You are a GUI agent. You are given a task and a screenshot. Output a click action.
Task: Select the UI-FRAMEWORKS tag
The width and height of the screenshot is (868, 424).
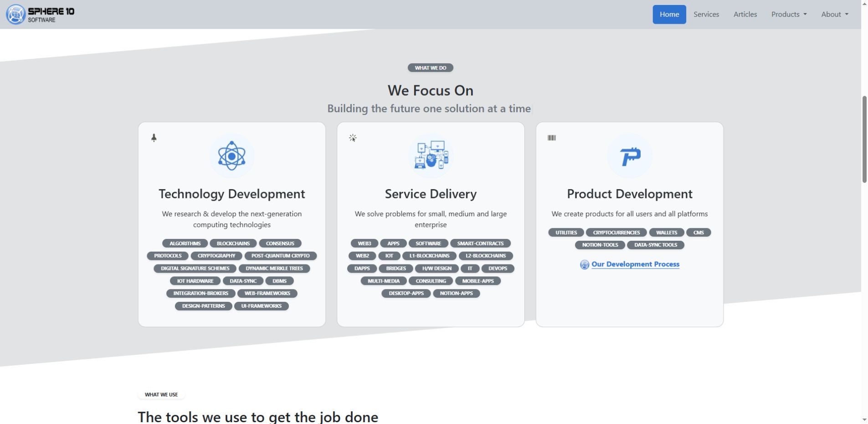pyautogui.click(x=262, y=306)
